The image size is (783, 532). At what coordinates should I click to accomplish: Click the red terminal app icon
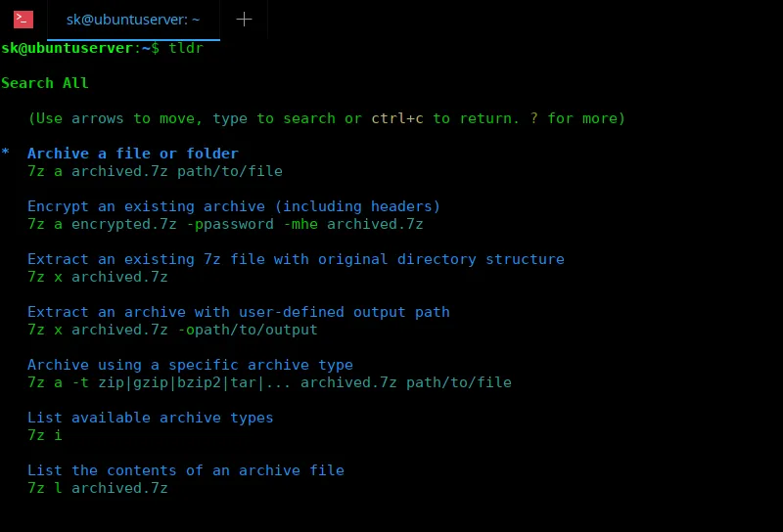coord(23,19)
